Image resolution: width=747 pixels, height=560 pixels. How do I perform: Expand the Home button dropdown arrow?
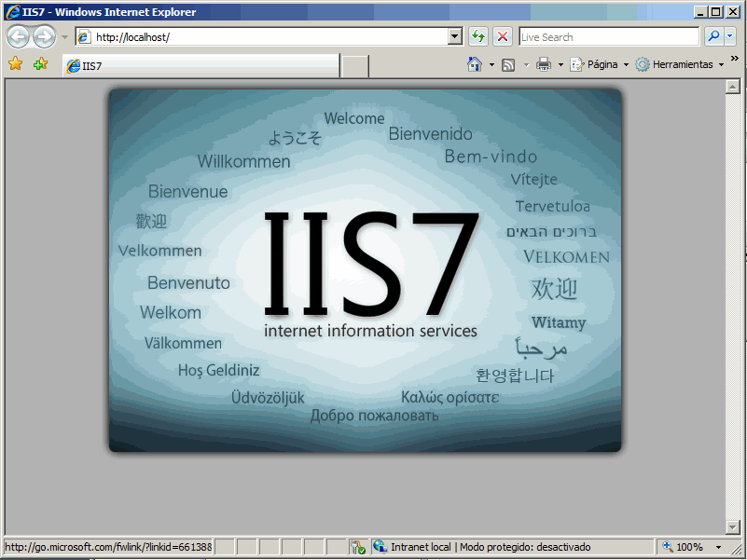tap(491, 65)
